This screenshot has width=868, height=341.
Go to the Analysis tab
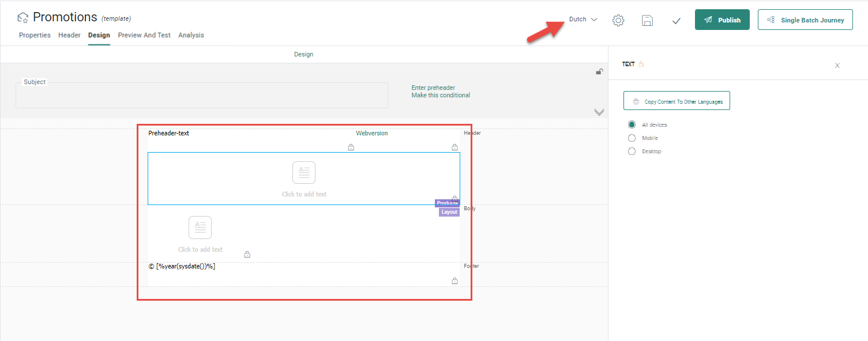tap(191, 35)
